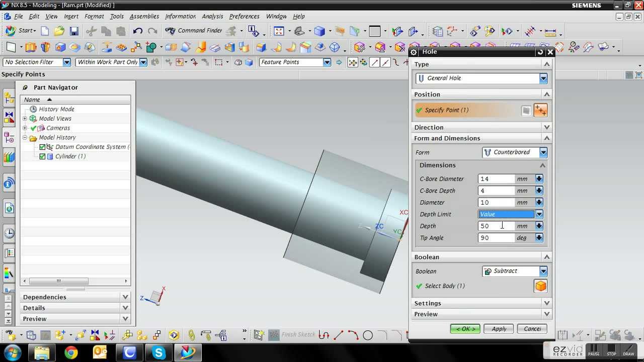Screen dimensions: 644x362
Task: Click Part Navigator horizontal scrollbar
Action: pos(59,281)
